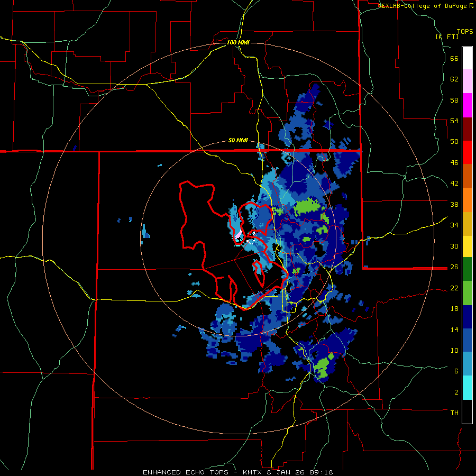Click the light pink legend swatch
The width and height of the screenshot is (476, 476).
tap(467, 81)
